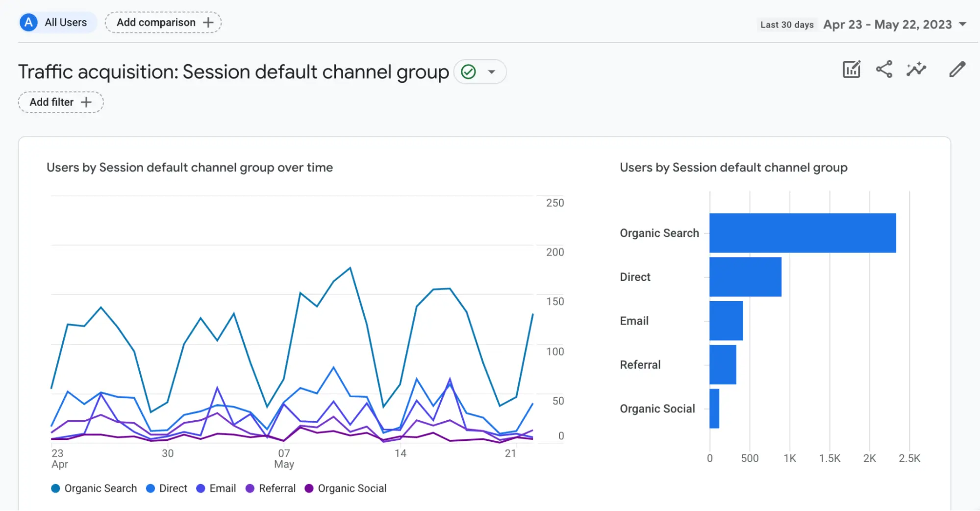Click the edit comparisons chart icon

[x=851, y=70]
